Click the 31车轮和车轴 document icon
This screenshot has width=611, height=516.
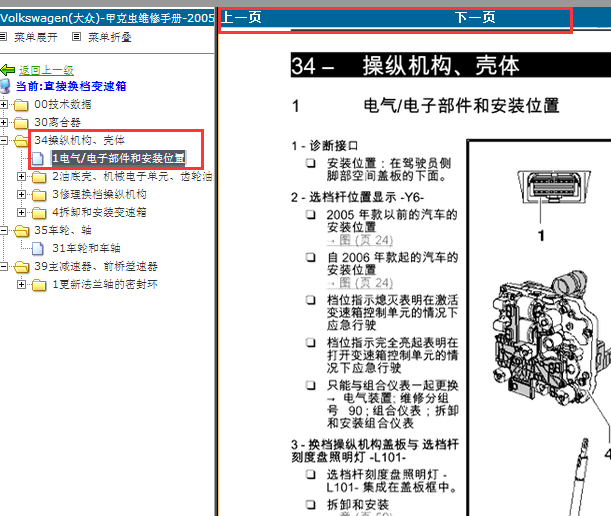[x=38, y=249]
